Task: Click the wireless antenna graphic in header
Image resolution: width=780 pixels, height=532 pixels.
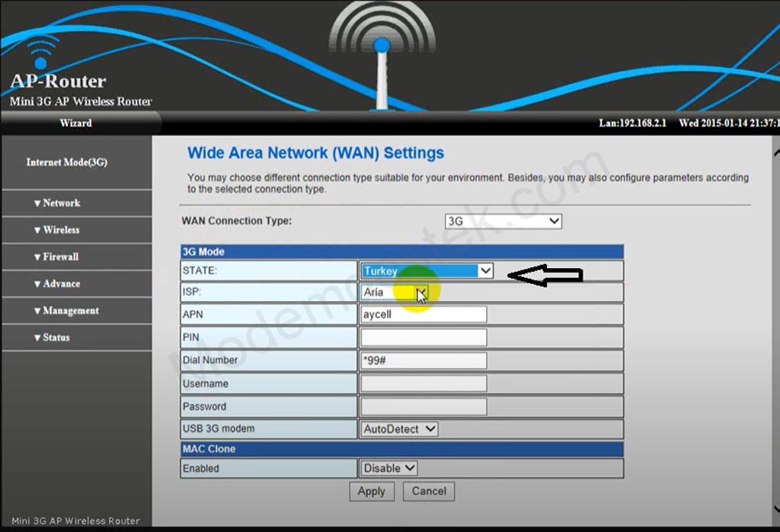Action: (381, 53)
